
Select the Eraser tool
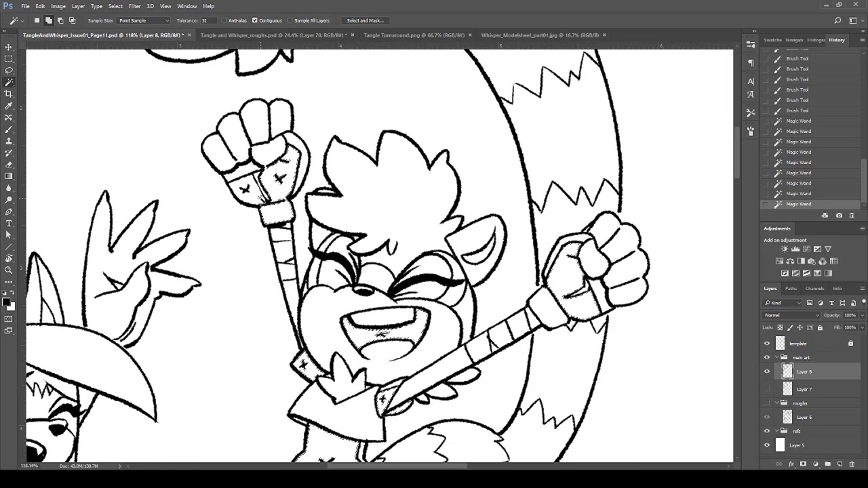point(9,165)
